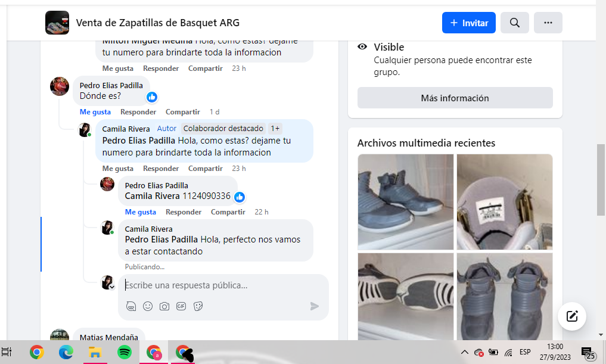606x364 pixels.
Task: Expand the commenting-profile switcher beside reply box
Action: coord(111,287)
